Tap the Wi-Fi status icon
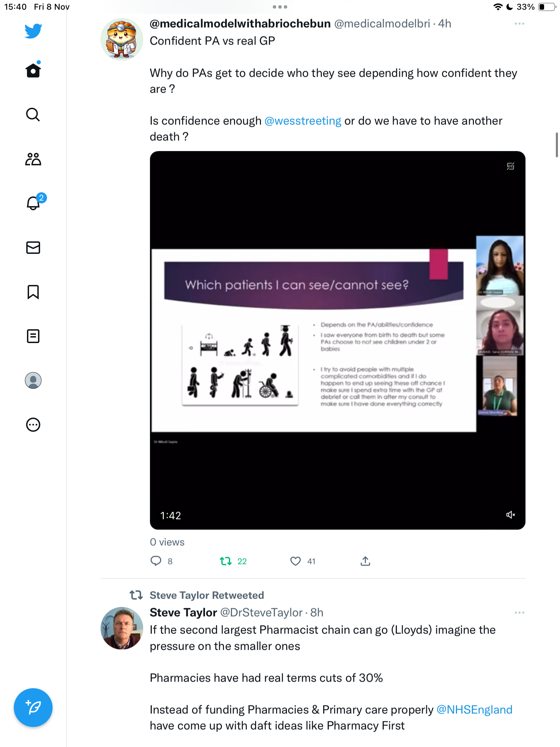The width and height of the screenshot is (560, 747). tap(498, 7)
